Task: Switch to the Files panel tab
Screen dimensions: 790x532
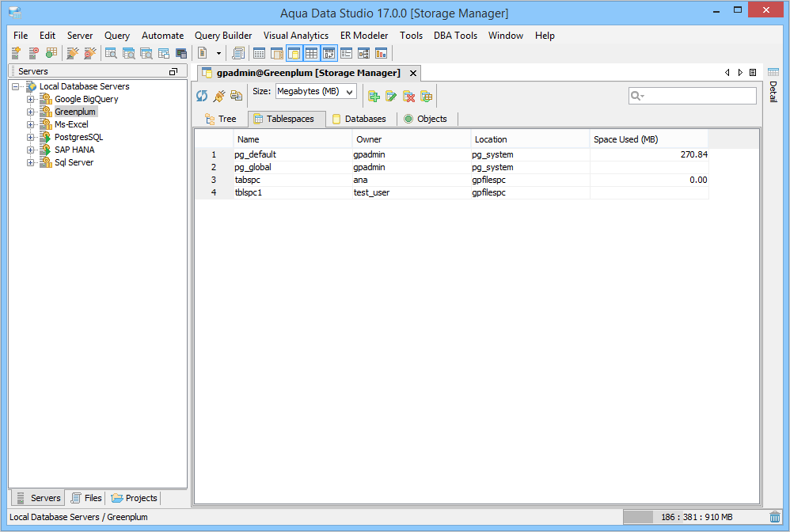Action: point(86,498)
